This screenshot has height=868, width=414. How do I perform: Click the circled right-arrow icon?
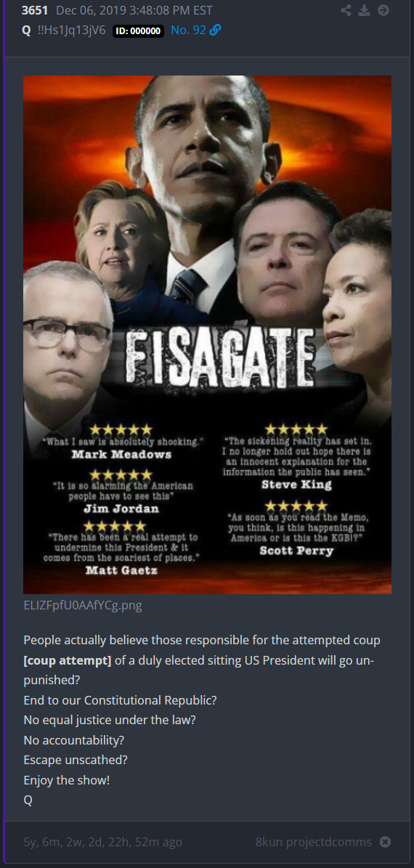[x=383, y=10]
